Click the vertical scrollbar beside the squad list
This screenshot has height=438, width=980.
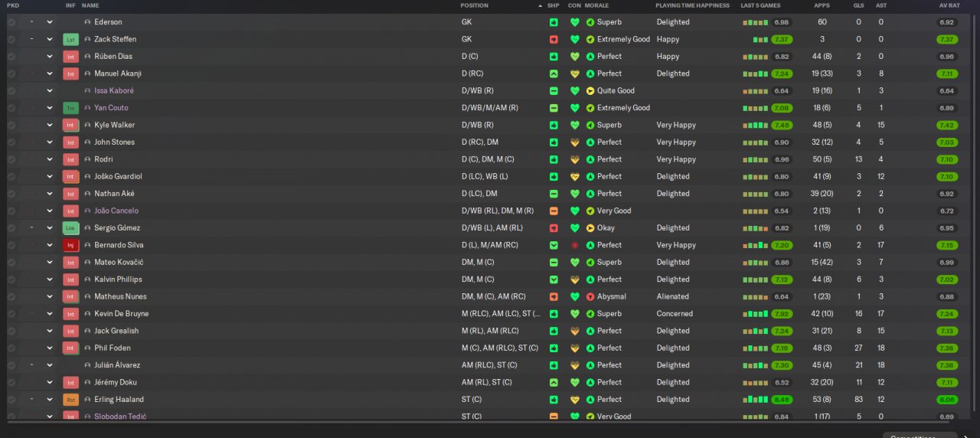tap(975, 214)
